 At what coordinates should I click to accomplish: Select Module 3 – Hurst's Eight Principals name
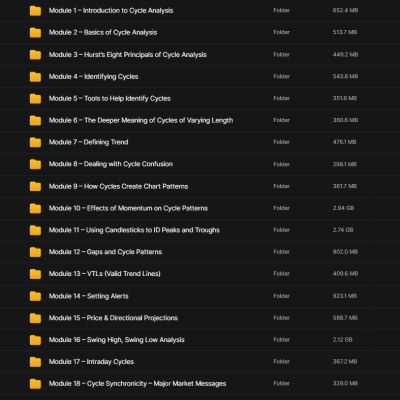point(128,55)
